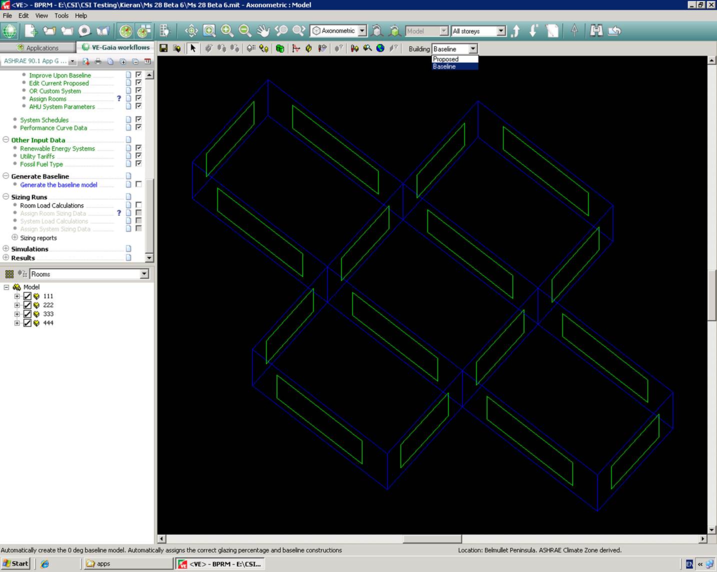
Task: Click the Utility Tariffs link
Action: (x=37, y=156)
